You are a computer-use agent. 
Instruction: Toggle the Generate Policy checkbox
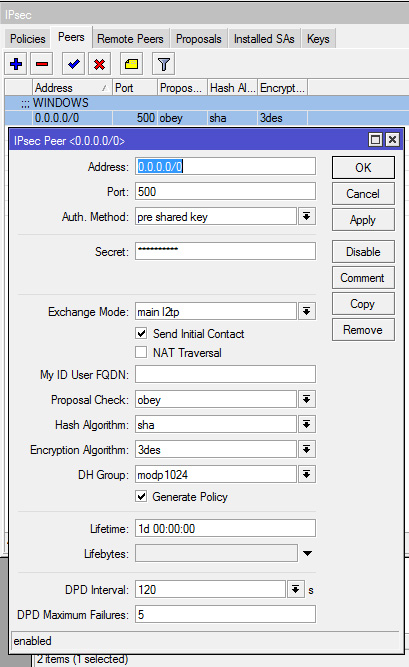coord(141,496)
